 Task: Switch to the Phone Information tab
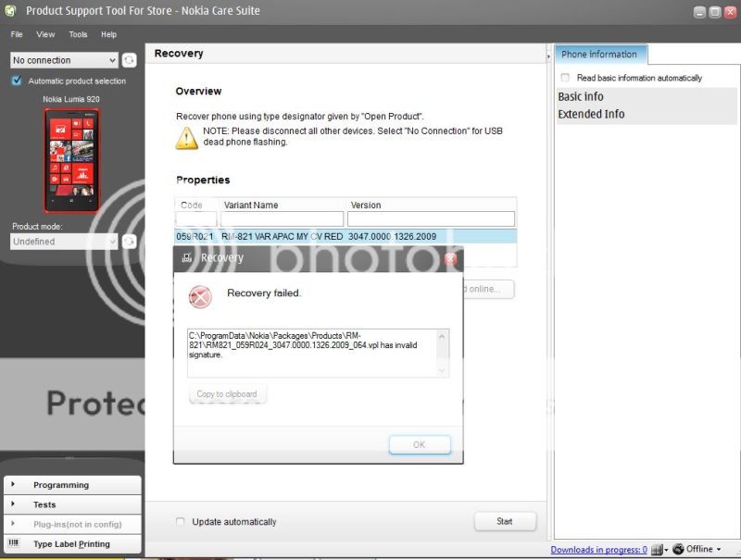[x=599, y=55]
